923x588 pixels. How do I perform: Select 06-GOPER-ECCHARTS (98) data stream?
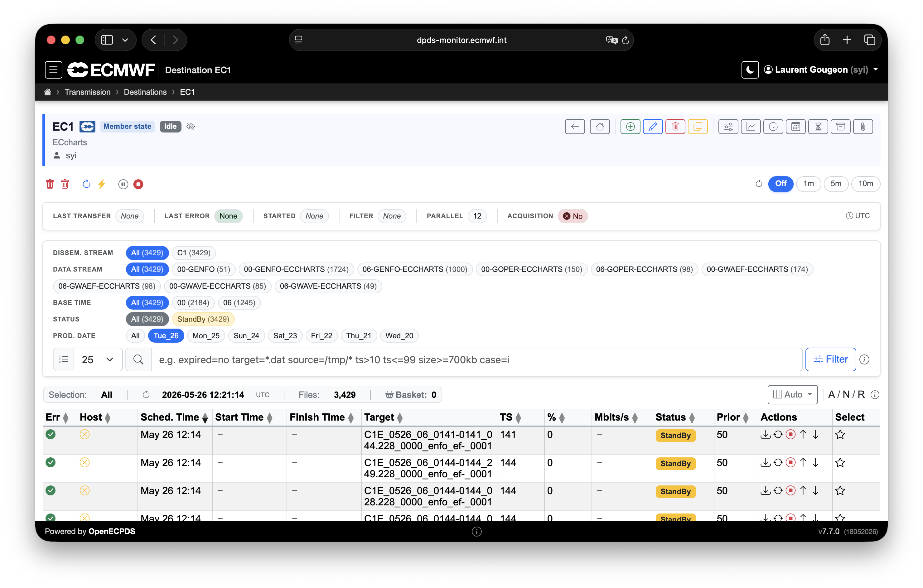tap(644, 269)
